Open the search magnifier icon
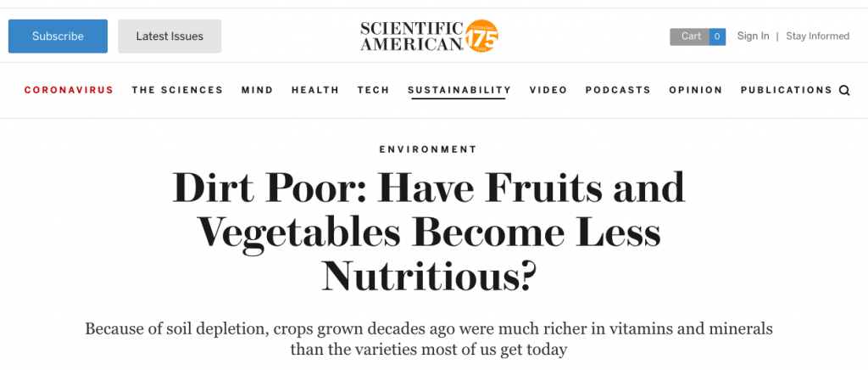This screenshot has height=370, width=868. (844, 90)
